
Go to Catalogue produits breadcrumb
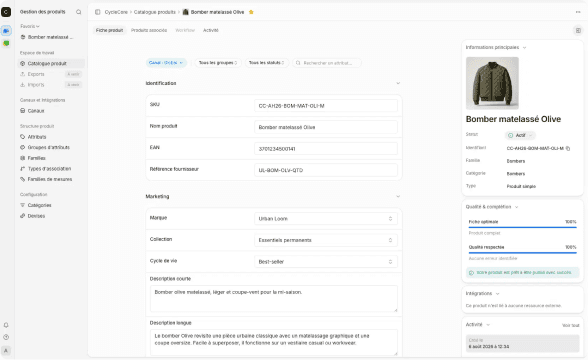click(154, 12)
